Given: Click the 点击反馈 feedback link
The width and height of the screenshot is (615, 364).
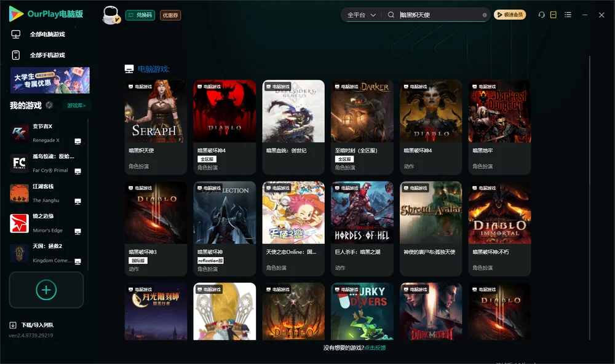Looking at the screenshot, I should click(375, 348).
